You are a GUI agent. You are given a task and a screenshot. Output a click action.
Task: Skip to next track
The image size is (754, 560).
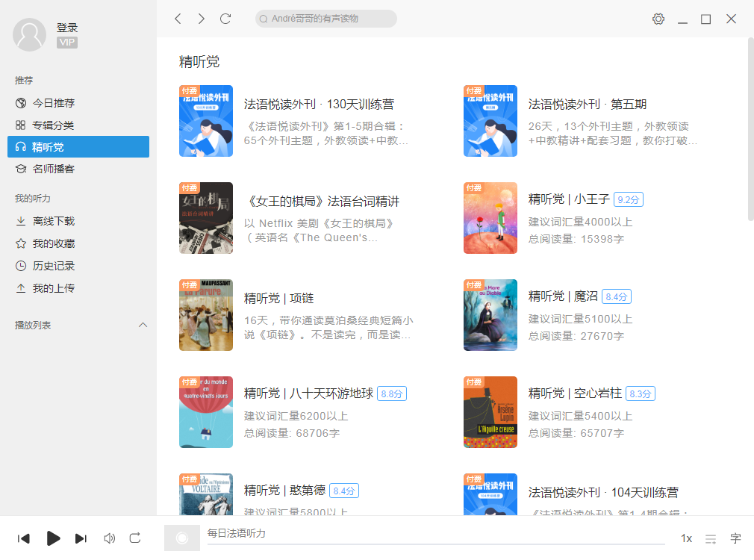tap(81, 538)
